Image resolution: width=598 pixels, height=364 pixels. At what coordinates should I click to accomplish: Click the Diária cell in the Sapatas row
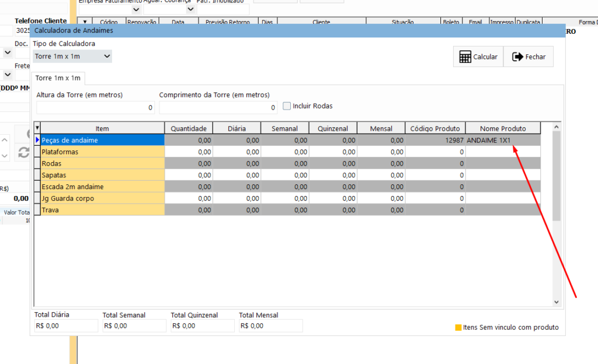[237, 175]
